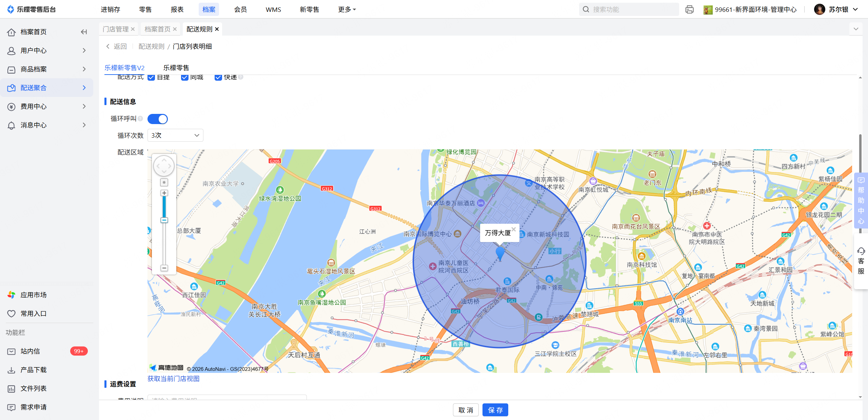Close the 万得大厦 map popup
This screenshot has height=420, width=868.
(514, 229)
